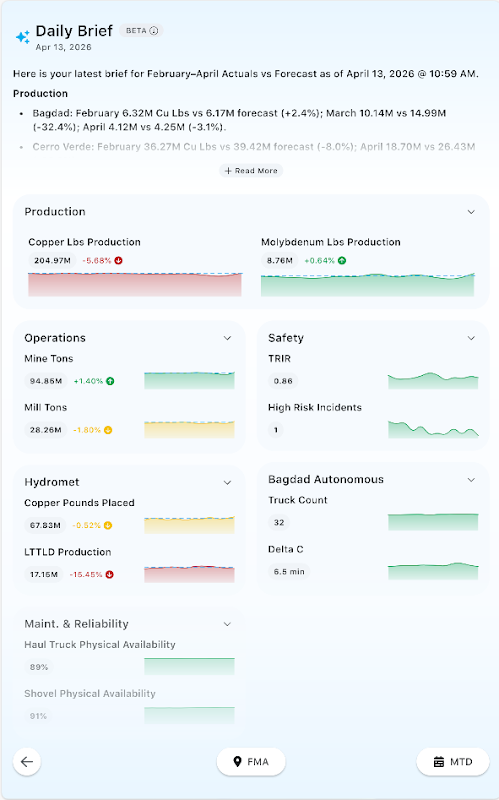Open the MTD date range selector
The width and height of the screenshot is (499, 800).
click(x=453, y=762)
